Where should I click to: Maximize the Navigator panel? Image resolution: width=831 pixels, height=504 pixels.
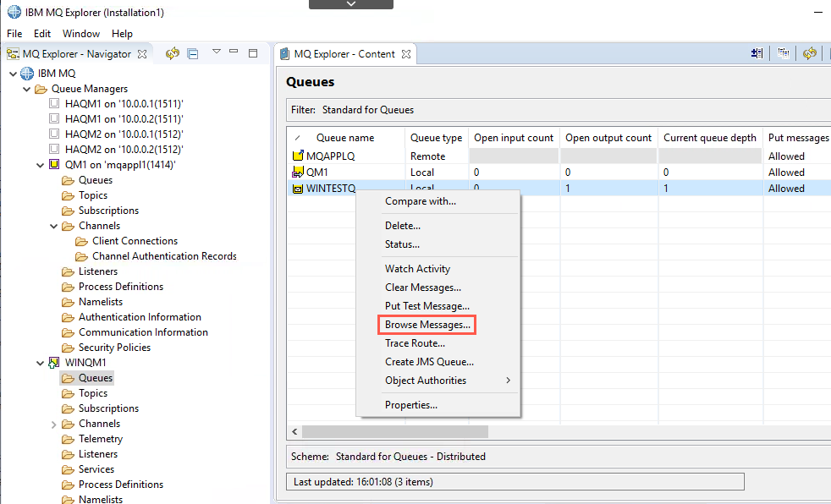tap(253, 53)
